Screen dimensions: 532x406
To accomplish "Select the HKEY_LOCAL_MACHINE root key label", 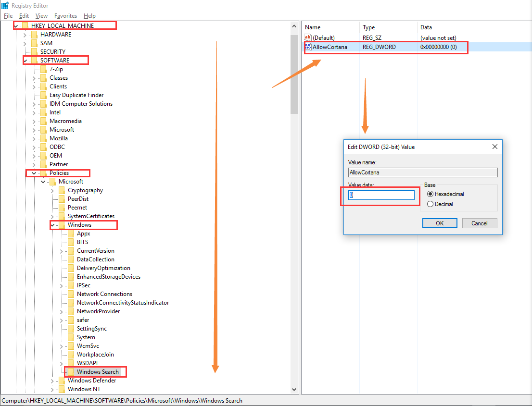I will pyautogui.click(x=63, y=25).
